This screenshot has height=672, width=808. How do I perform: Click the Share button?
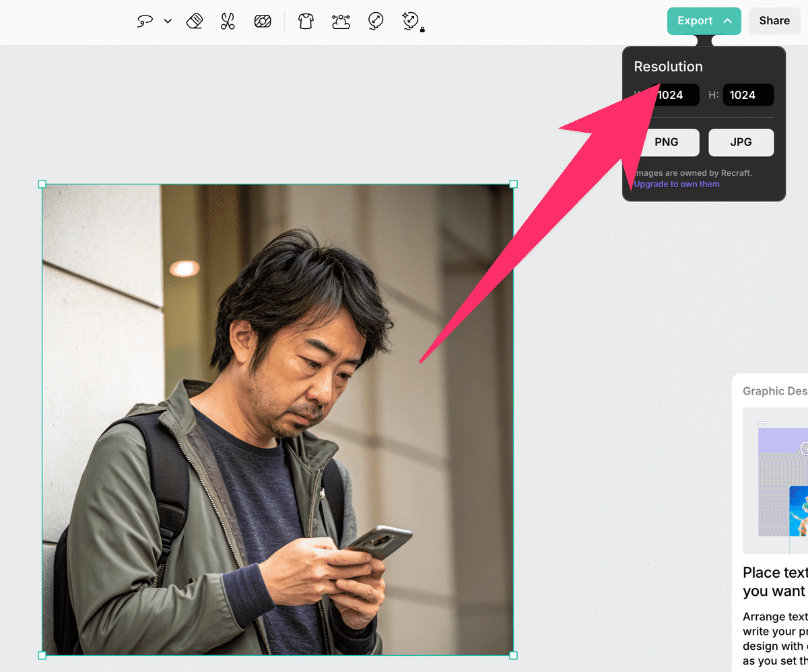[x=774, y=21]
